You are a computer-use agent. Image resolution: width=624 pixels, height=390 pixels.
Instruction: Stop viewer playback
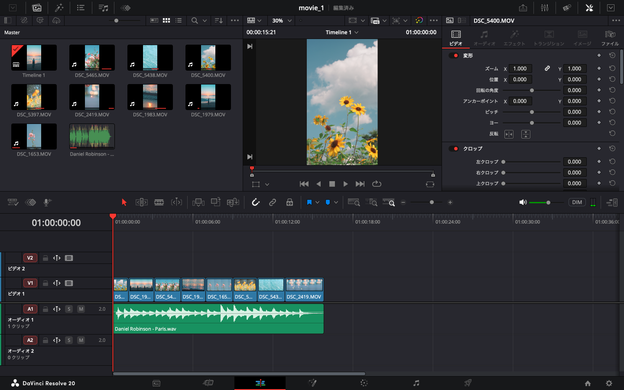[332, 184]
